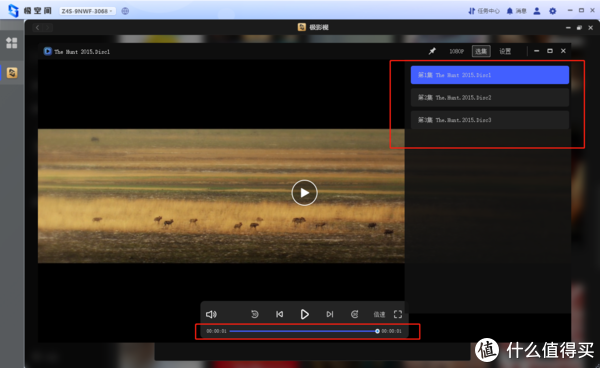The height and width of the screenshot is (368, 600).
Task: Open the player 设置 settings
Action: 505,51
